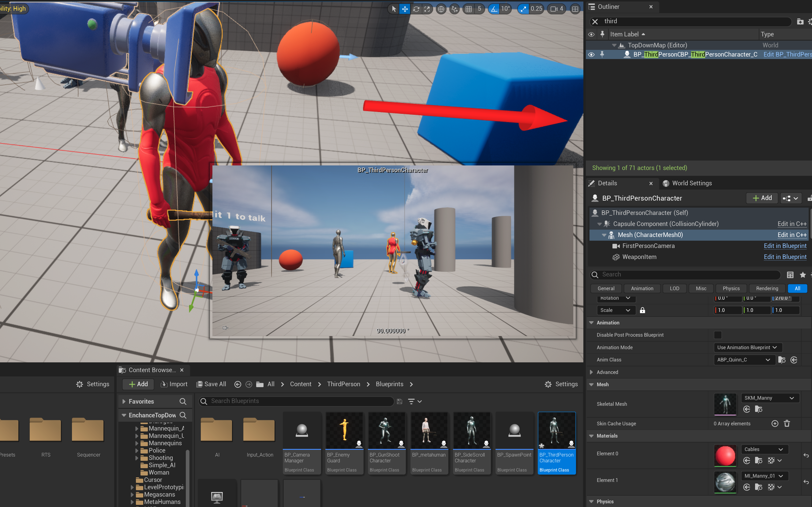Click the red Cables material swatch
The height and width of the screenshot is (507, 812).
tap(725, 456)
